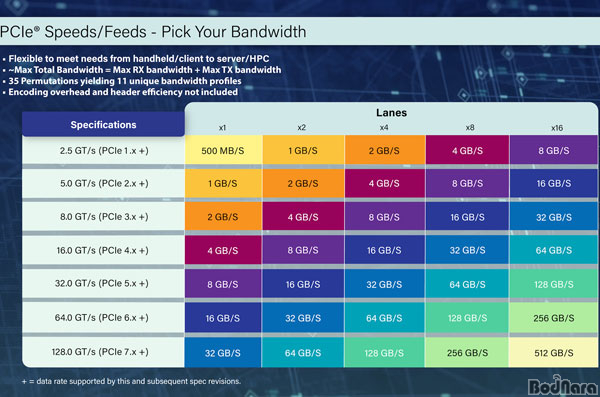Click the 8 GB/S purple cell in PCIe 1.x row
The image size is (600, 397).
[554, 150]
